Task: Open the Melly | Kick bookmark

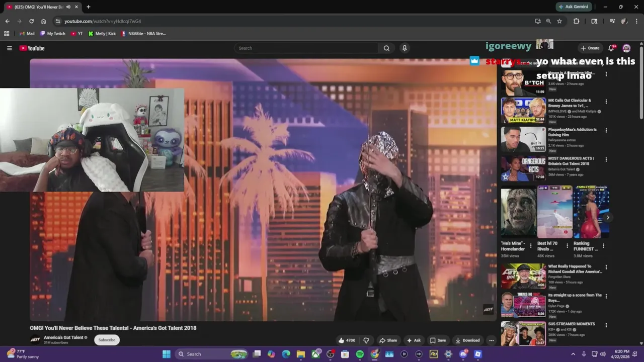Action: [x=102, y=34]
